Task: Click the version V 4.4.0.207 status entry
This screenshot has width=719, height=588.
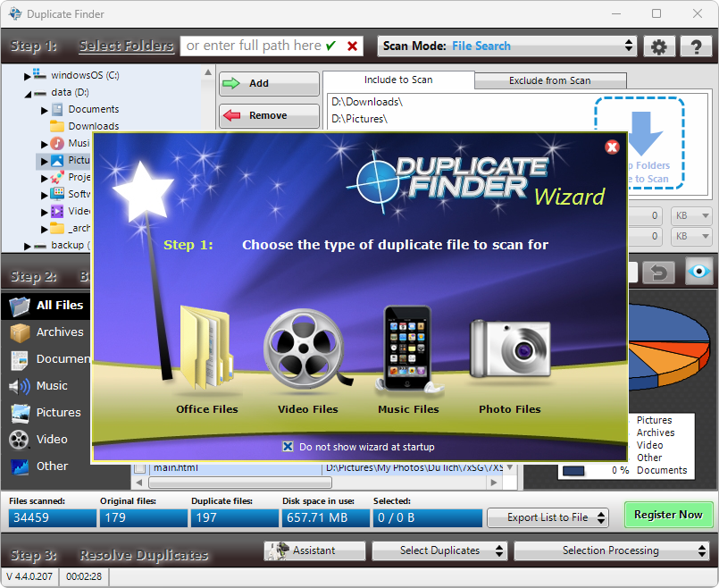Action: coord(29,576)
